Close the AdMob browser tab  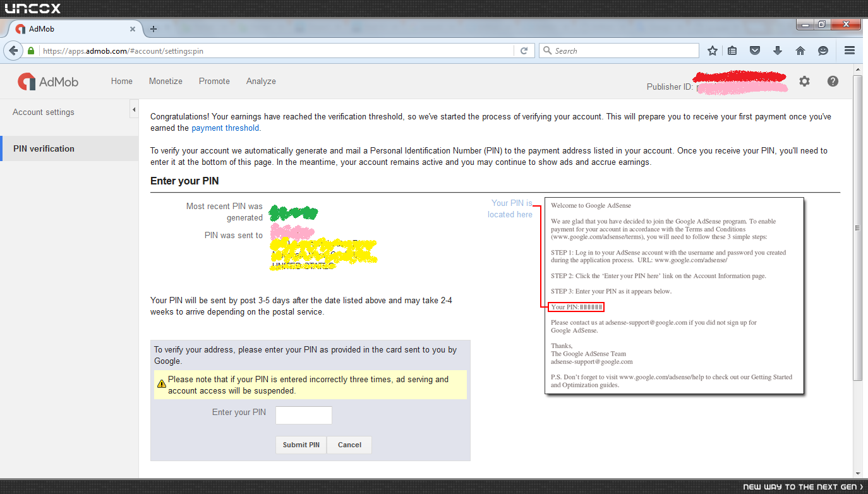133,29
